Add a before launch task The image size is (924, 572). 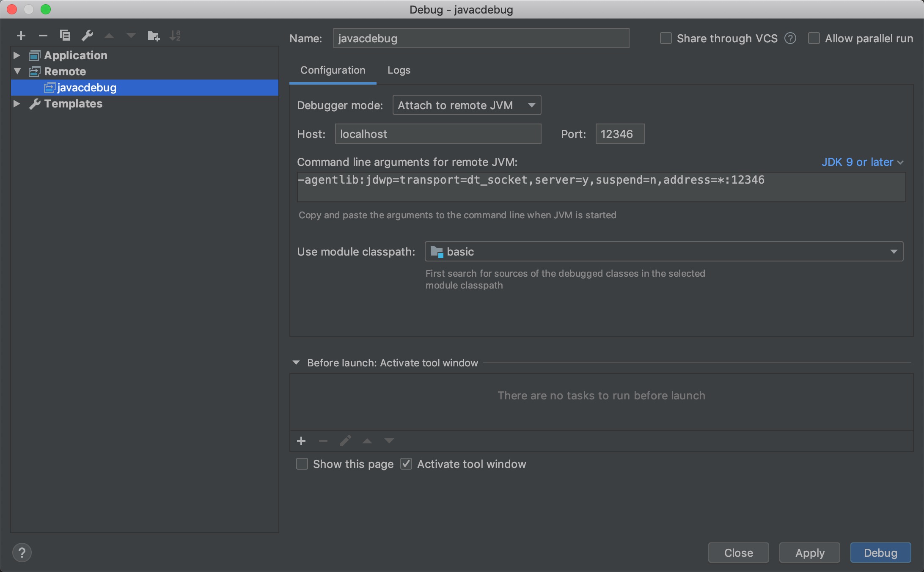pyautogui.click(x=301, y=441)
